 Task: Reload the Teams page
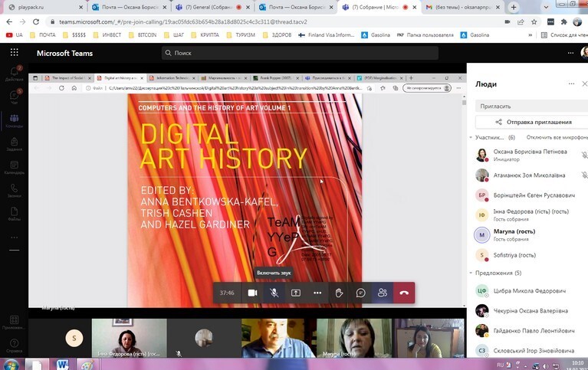36,21
